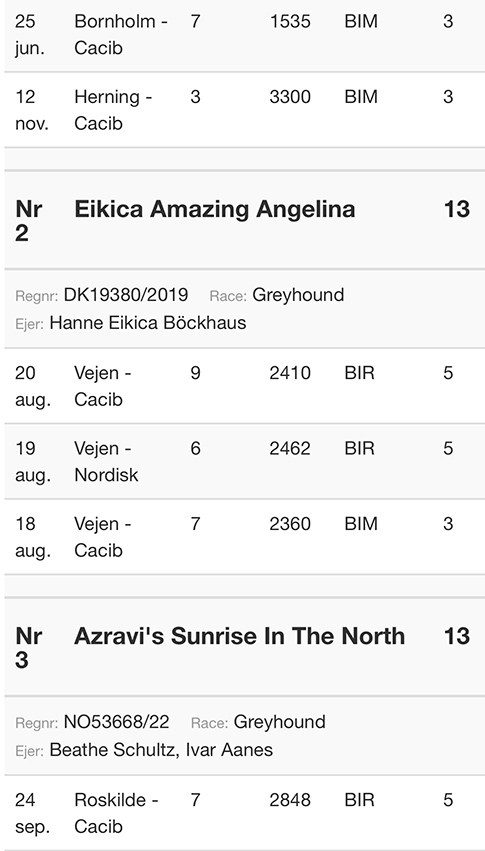Select the 19 aug. Vejen - Nordisk row
Viewport: 485px width, 851px height.
click(x=242, y=461)
